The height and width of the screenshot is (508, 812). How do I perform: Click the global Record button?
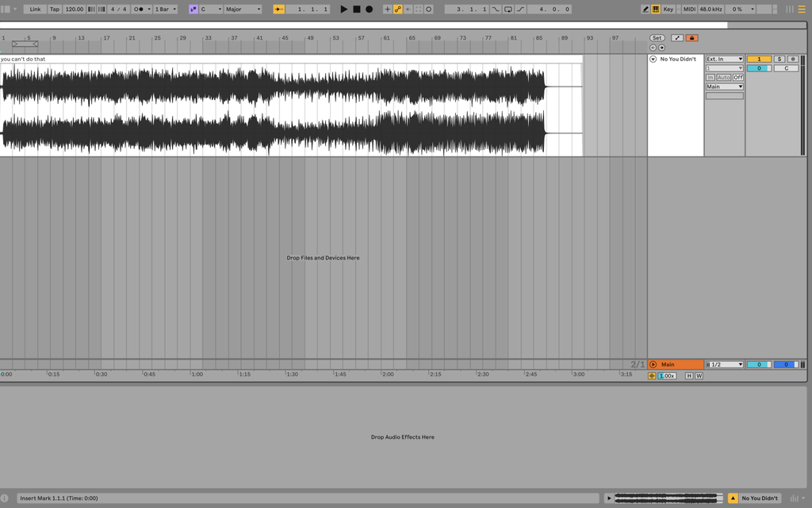370,9
